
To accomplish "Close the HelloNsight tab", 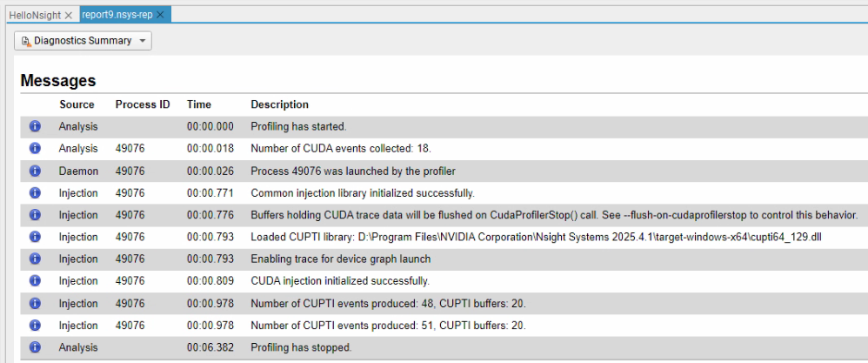I will [69, 15].
